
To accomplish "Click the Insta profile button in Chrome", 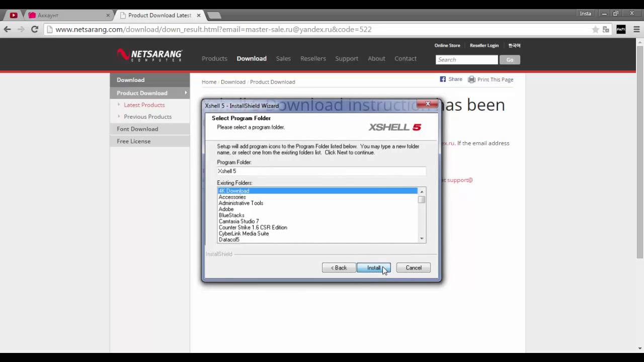I will 586,14.
